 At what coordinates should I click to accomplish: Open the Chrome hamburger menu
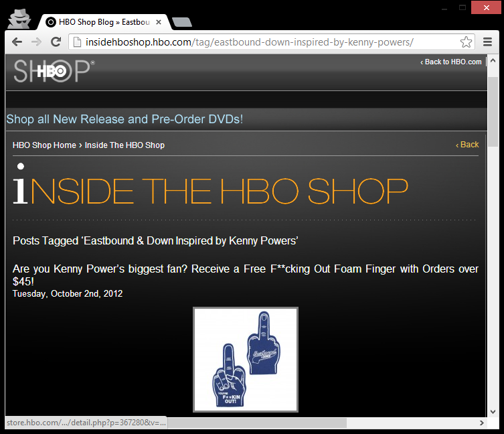coord(488,42)
